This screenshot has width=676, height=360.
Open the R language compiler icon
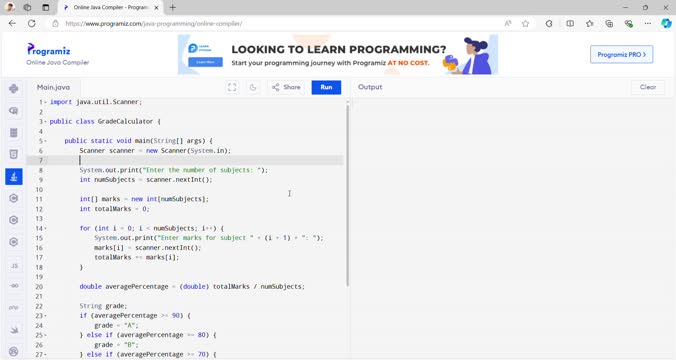pos(14,111)
